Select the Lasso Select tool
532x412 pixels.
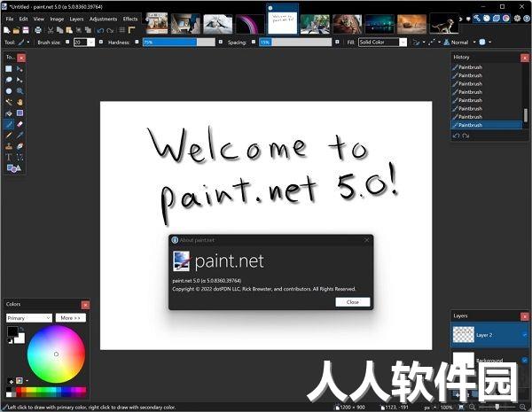tap(9, 80)
